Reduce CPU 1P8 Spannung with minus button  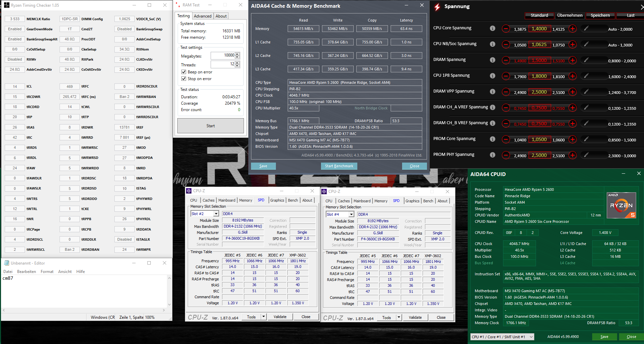point(506,76)
